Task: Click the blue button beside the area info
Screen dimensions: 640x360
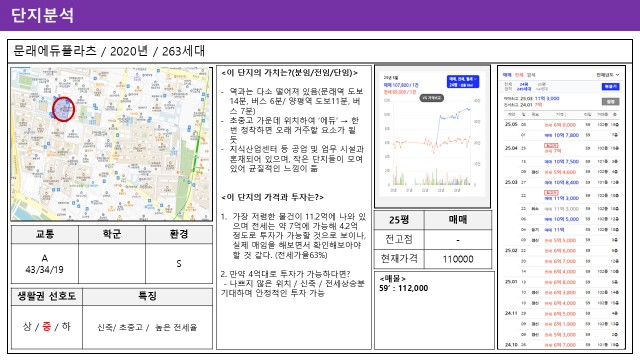Action: pyautogui.click(x=610, y=87)
